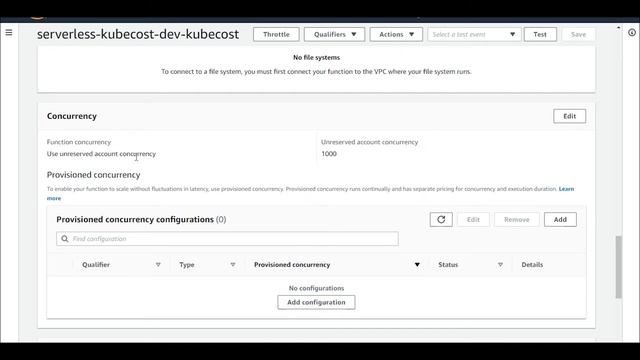Click 'Provisioned concurrency configurations (0)' title
The height and width of the screenshot is (360, 640).
pos(141,220)
